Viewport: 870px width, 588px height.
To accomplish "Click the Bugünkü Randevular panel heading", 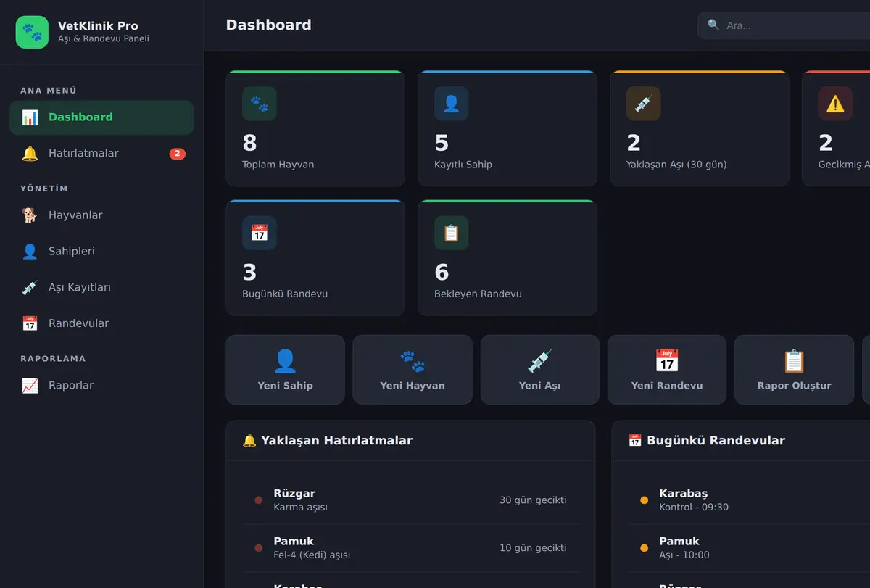I will (707, 441).
